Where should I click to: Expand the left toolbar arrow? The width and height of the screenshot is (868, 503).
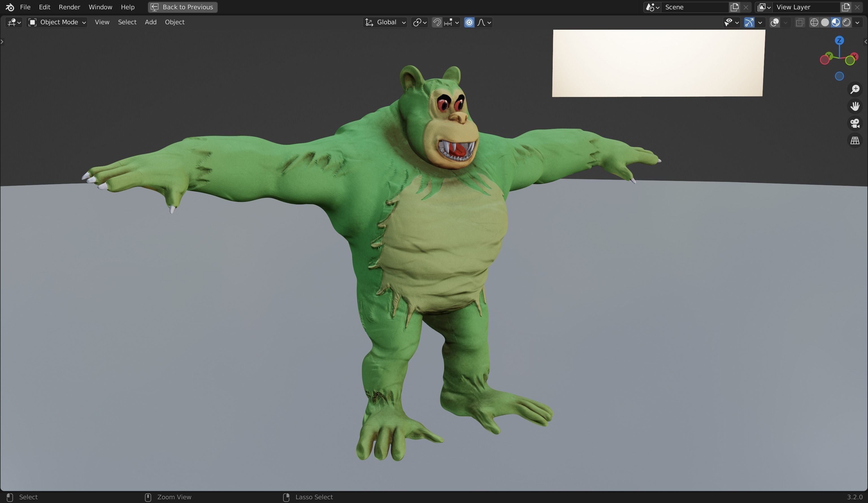point(2,42)
